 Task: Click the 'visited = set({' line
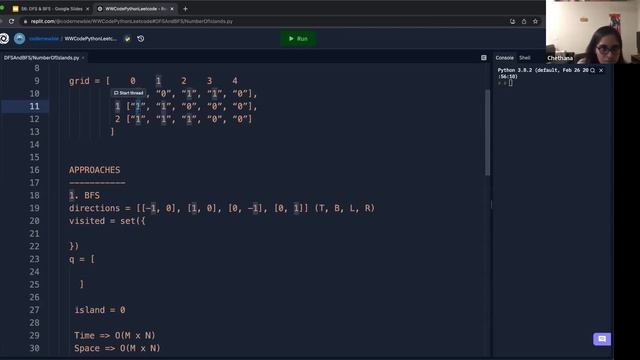pyautogui.click(x=107, y=221)
